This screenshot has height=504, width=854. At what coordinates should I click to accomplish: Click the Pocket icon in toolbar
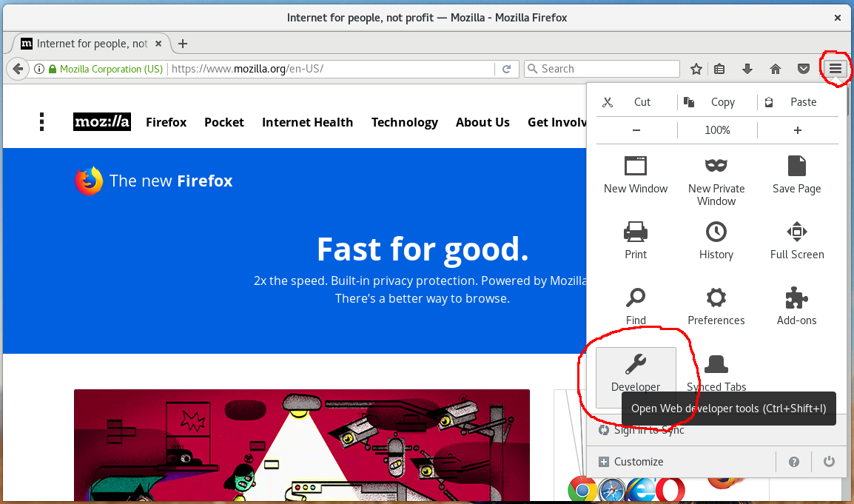pos(803,69)
